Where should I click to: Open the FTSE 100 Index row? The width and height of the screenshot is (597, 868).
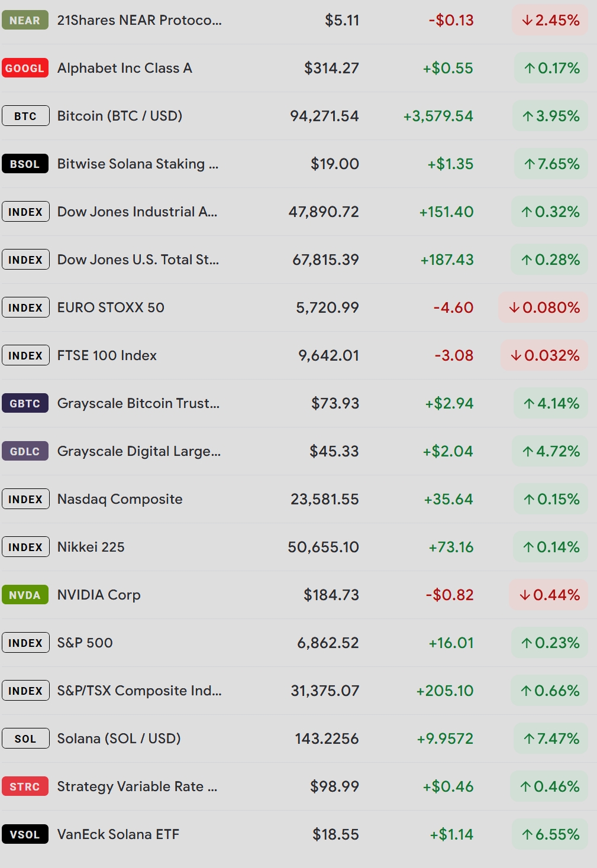(x=107, y=356)
